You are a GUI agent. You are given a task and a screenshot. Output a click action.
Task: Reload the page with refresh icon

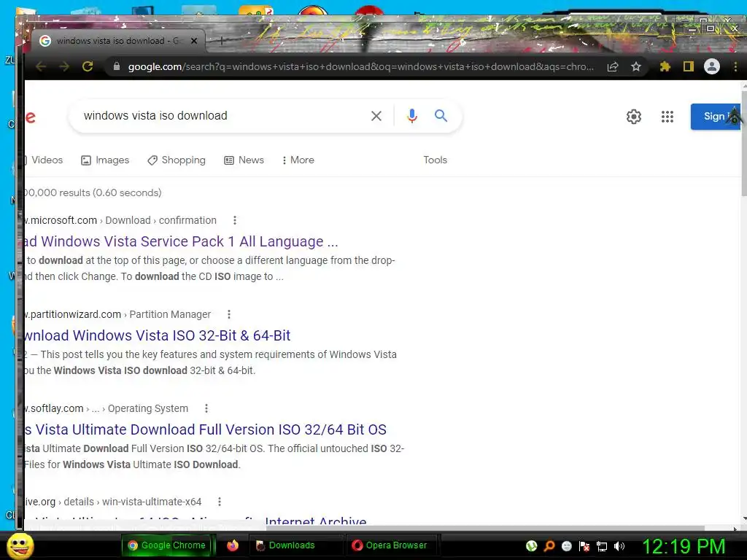[88, 66]
